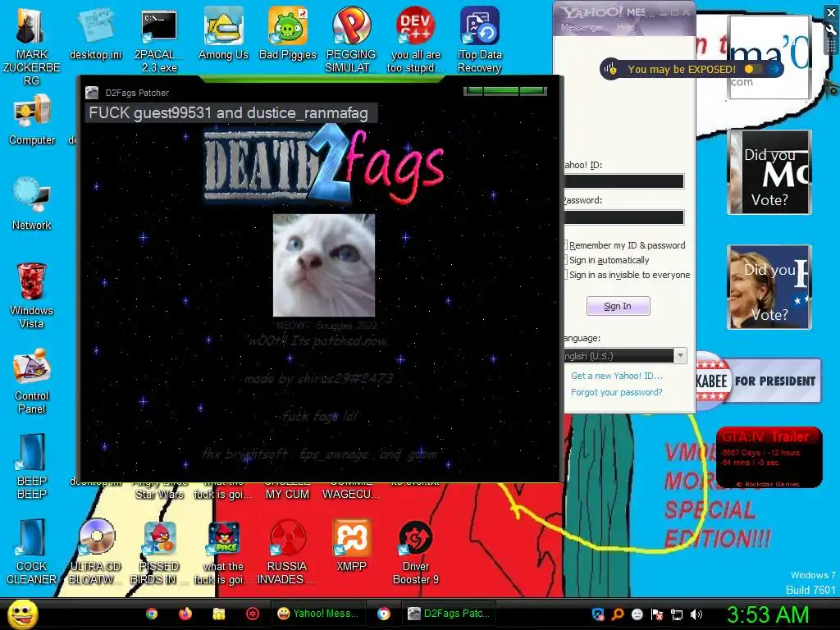
Task: Open the Windows Vista recycle bin icon
Action: click(x=32, y=295)
